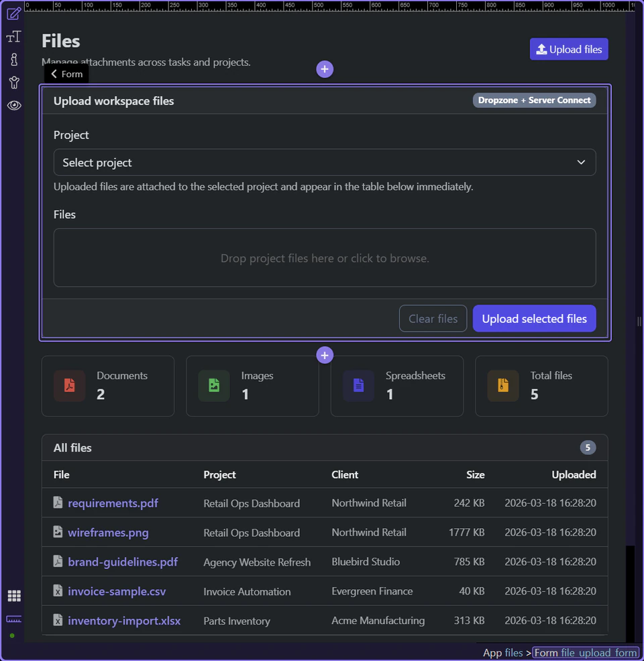Click the info icon in the left sidebar
This screenshot has width=644, height=661.
pyautogui.click(x=13, y=59)
